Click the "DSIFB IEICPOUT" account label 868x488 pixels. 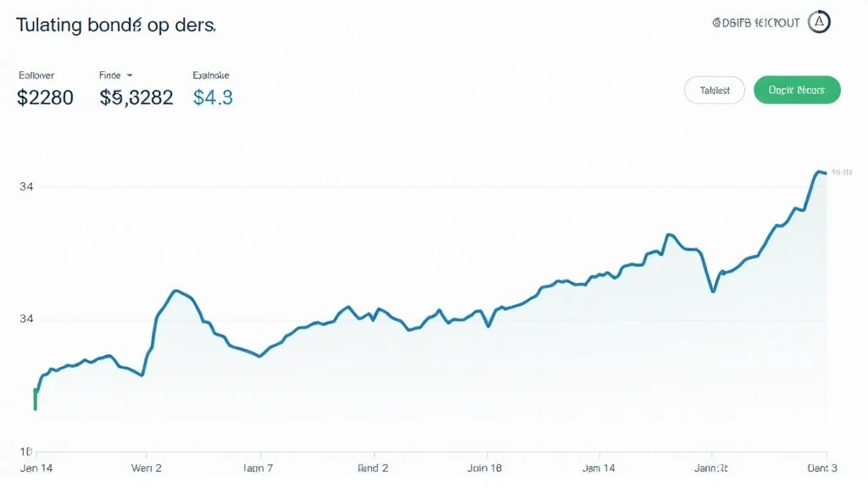pyautogui.click(x=760, y=24)
